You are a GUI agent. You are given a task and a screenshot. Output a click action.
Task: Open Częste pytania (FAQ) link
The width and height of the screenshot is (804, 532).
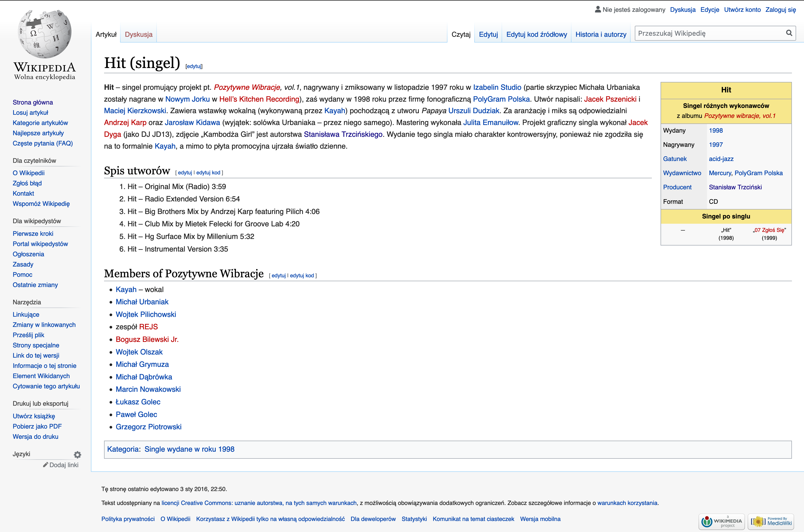click(42, 143)
